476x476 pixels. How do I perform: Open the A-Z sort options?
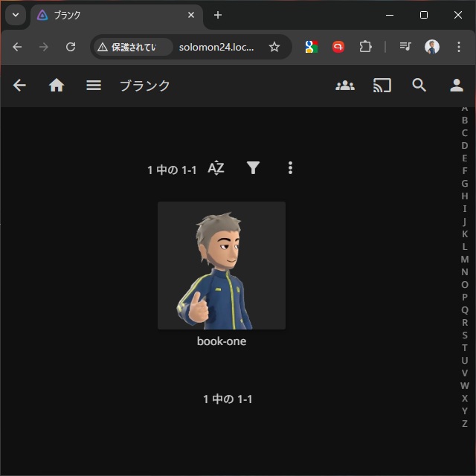(216, 168)
